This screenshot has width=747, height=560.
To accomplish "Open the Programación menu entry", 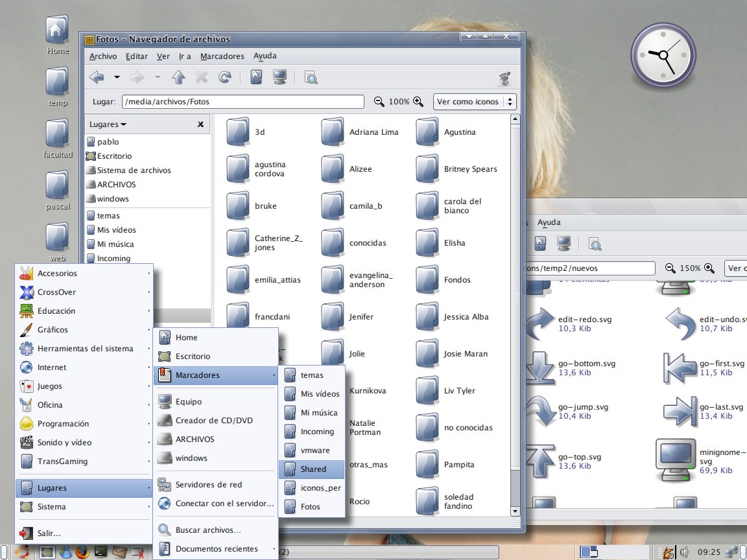I will coord(84,424).
